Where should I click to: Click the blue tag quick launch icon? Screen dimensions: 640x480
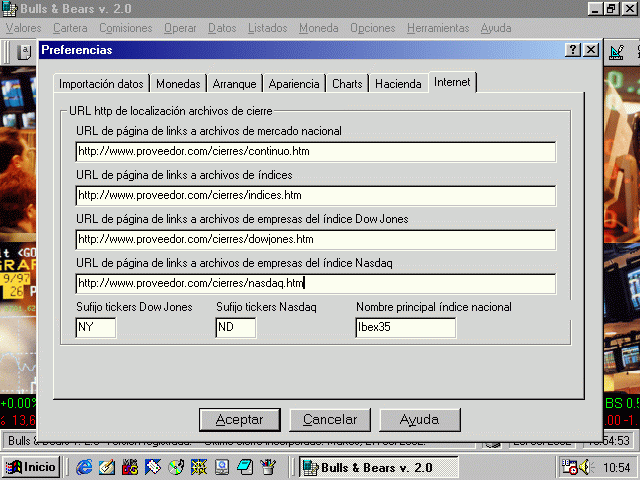pos(153,467)
